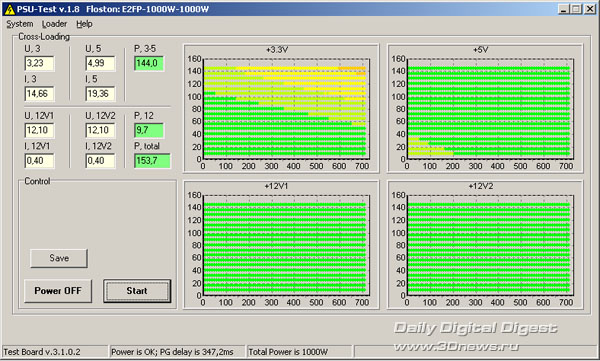Click the I, 3 current field showing 14,66
Viewport: 600px width, 361px height.
[x=39, y=94]
